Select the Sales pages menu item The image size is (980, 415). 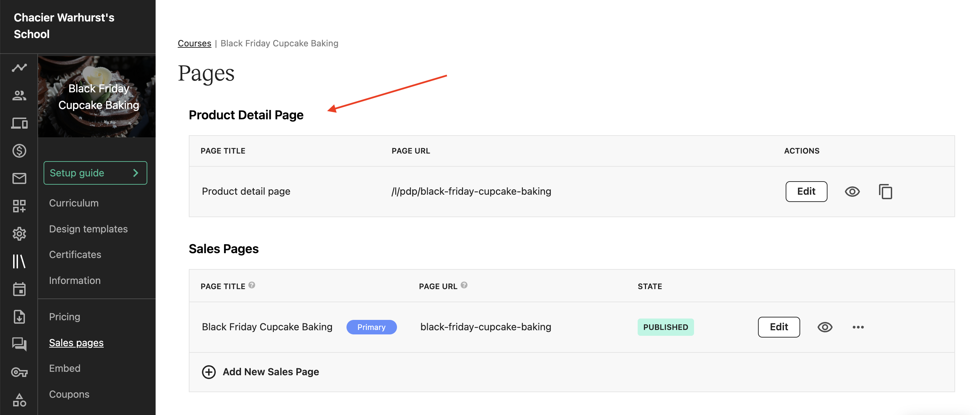click(76, 343)
